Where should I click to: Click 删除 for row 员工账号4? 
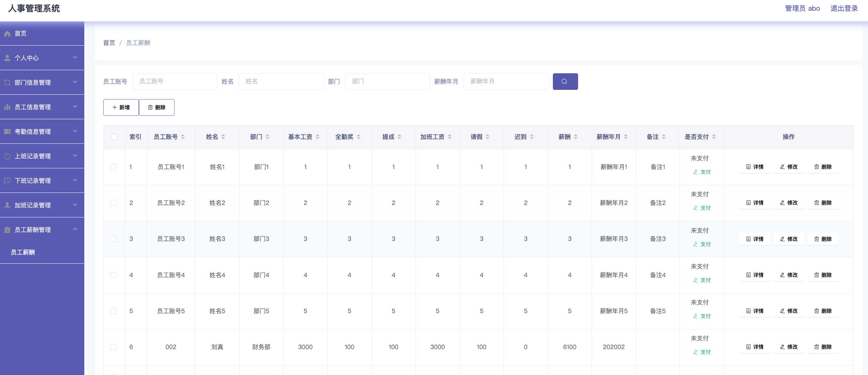(823, 275)
